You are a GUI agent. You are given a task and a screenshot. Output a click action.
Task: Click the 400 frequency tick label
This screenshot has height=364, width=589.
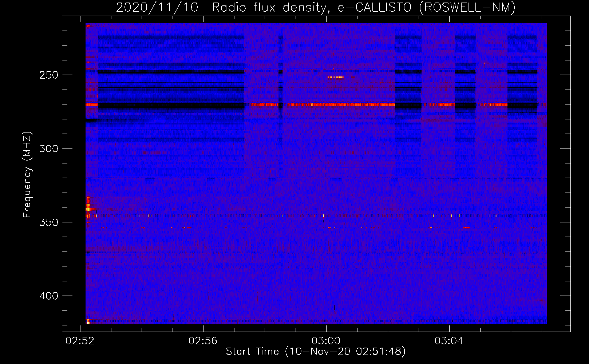point(49,296)
